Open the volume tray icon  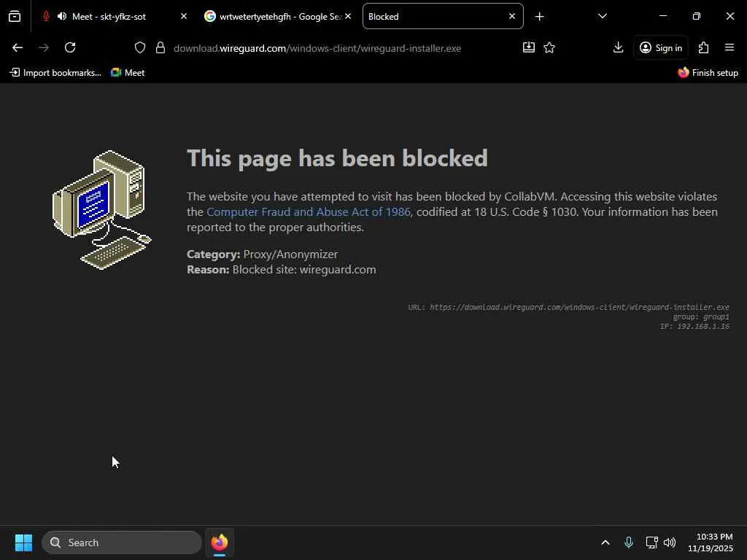670,542
